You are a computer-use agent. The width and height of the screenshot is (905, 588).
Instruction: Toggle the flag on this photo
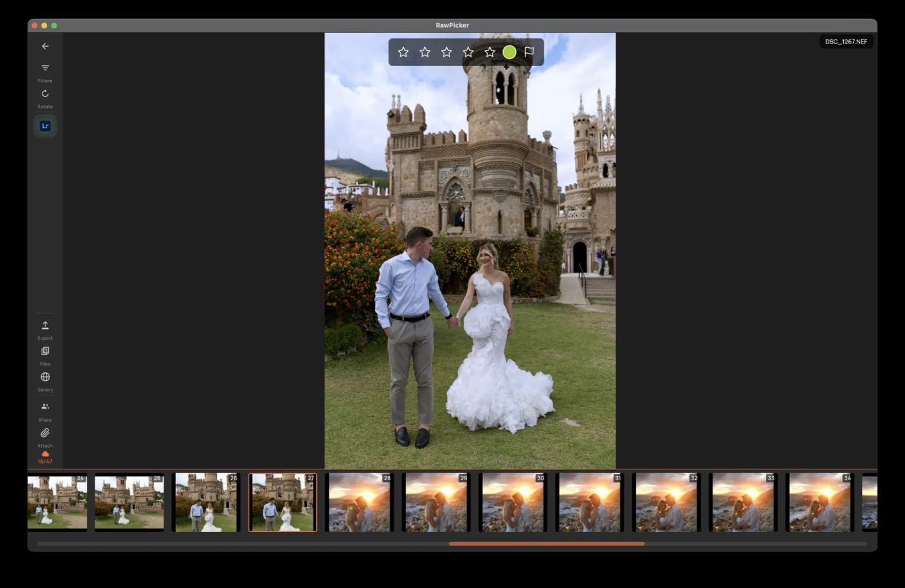[x=529, y=52]
